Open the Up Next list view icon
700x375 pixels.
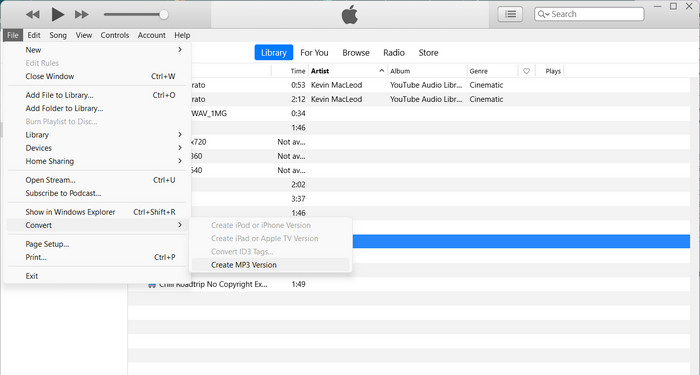point(510,14)
